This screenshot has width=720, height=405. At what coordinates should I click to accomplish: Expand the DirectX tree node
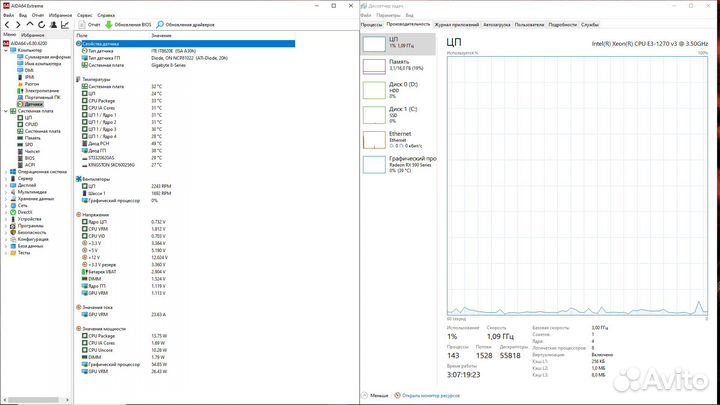coord(6,212)
